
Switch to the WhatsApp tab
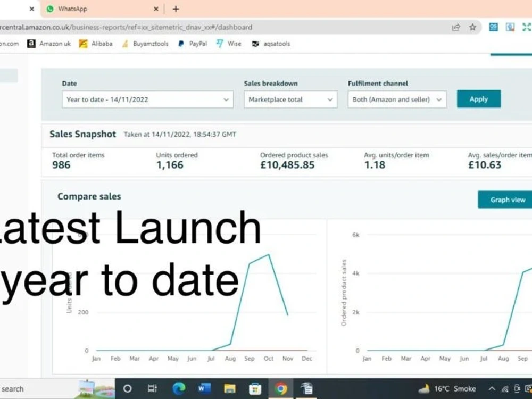(102, 9)
